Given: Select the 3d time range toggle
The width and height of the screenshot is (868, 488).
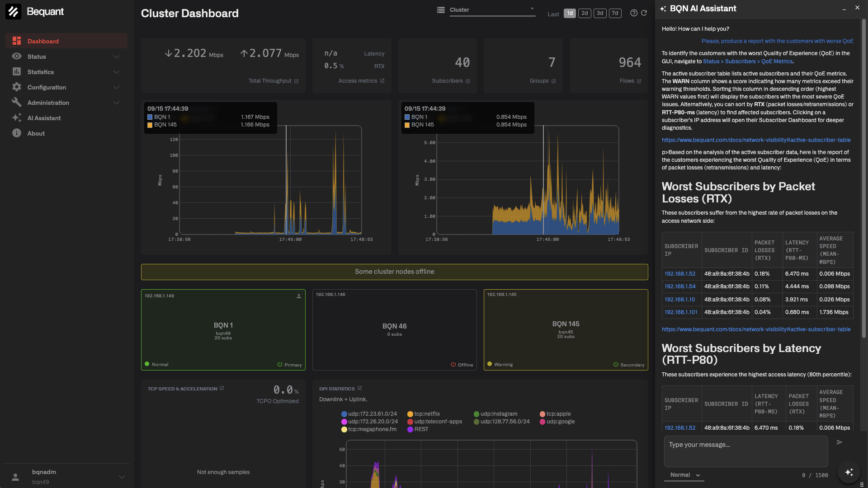Looking at the screenshot, I should point(600,13).
